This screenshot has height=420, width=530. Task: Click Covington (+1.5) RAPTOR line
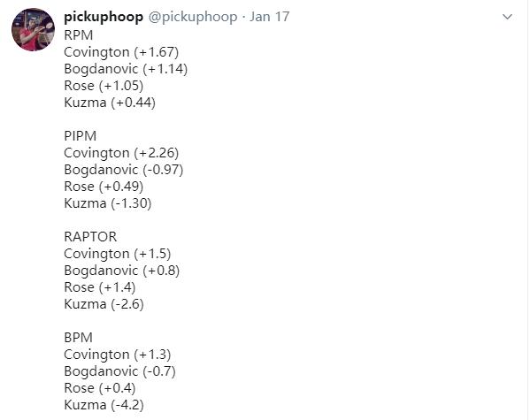(118, 254)
